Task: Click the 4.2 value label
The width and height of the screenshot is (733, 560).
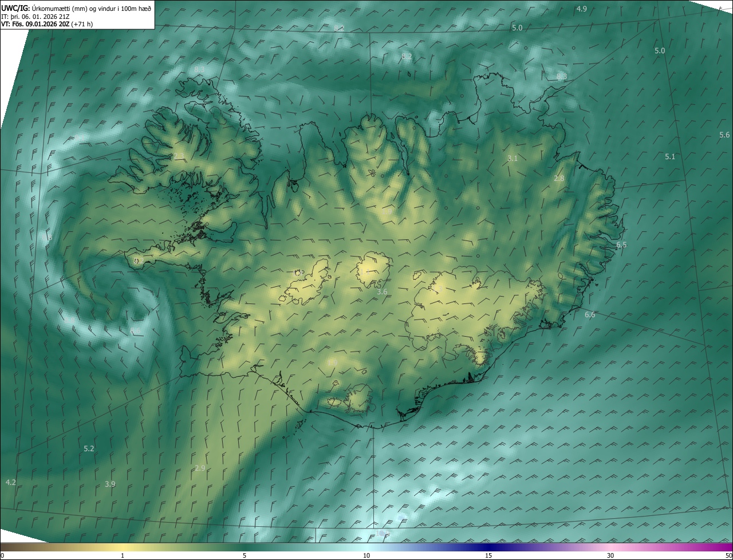Action: click(x=10, y=482)
